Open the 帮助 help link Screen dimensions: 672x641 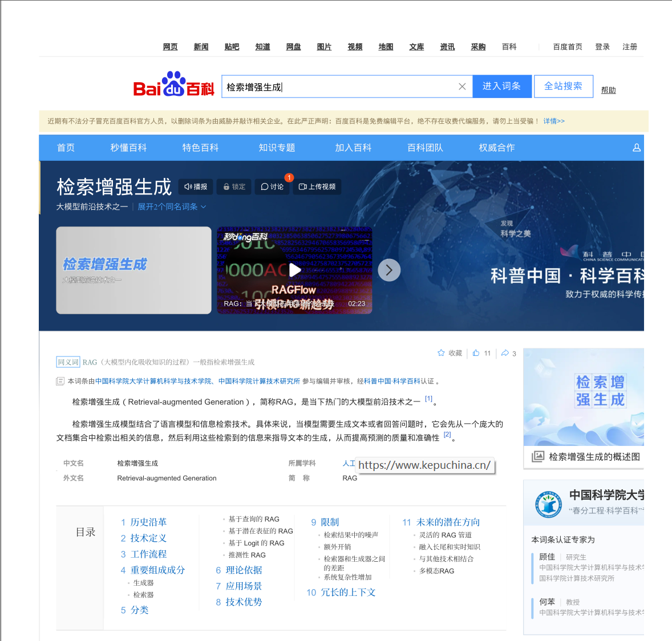[608, 90]
